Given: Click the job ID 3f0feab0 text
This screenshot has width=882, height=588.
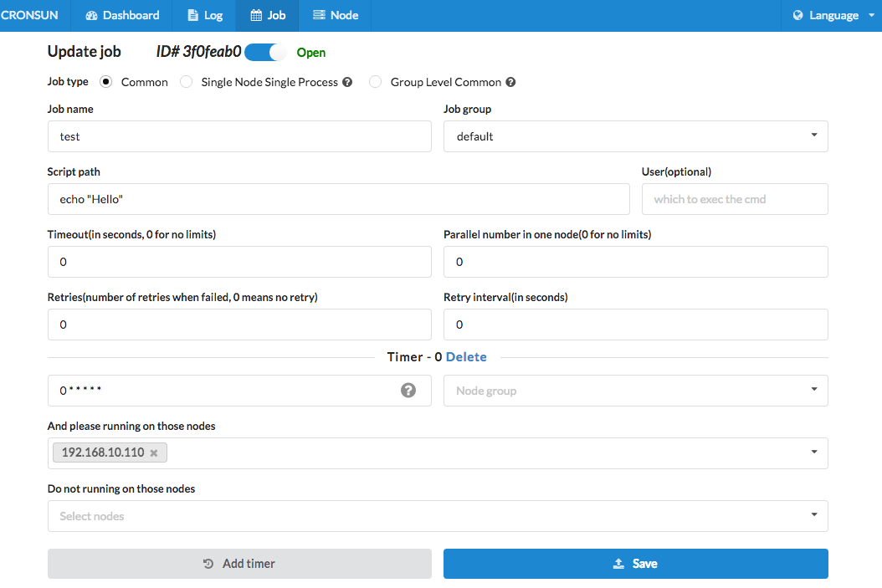Looking at the screenshot, I should pos(198,52).
